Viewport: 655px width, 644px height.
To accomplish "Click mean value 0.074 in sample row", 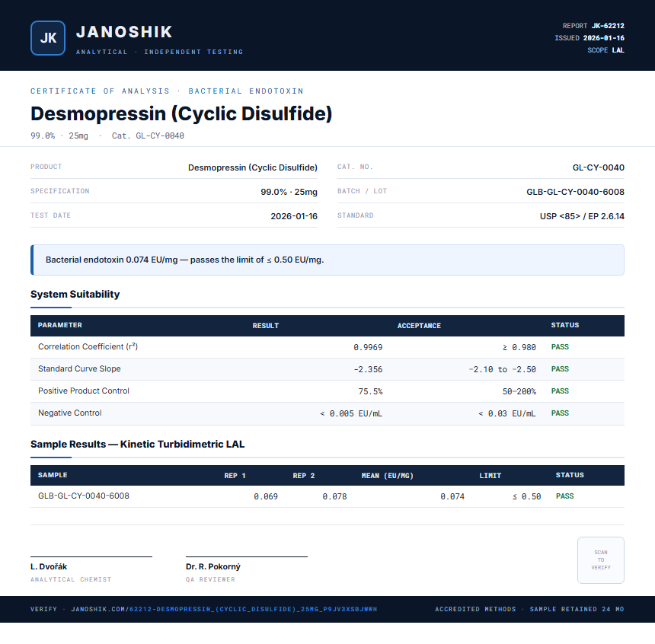I will (452, 496).
